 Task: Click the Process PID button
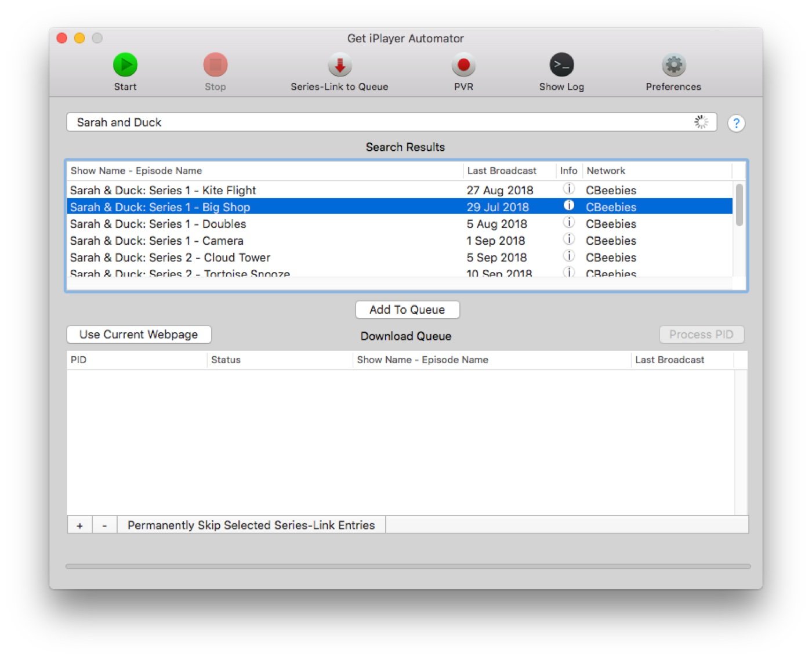(x=701, y=334)
